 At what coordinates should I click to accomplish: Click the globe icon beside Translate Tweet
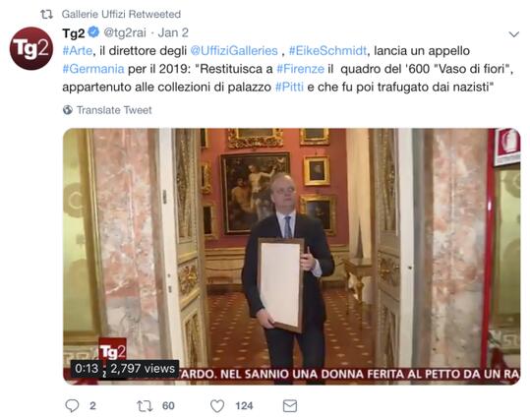(68, 110)
